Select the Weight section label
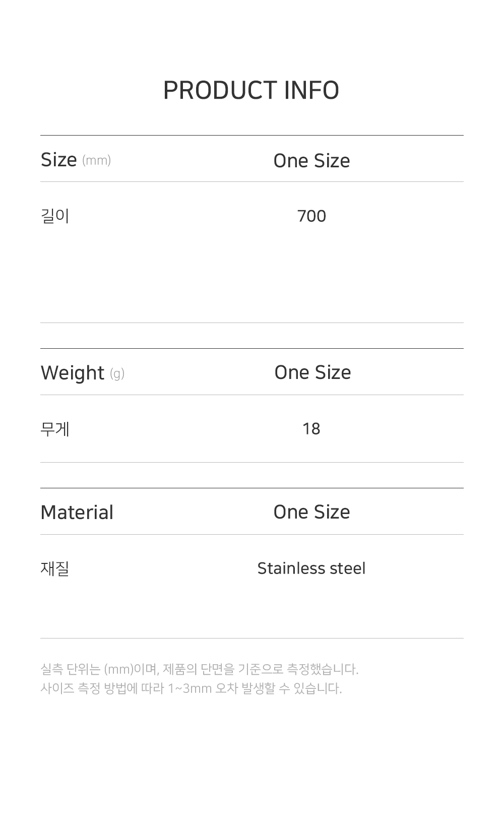The width and height of the screenshot is (504, 830). [x=72, y=373]
